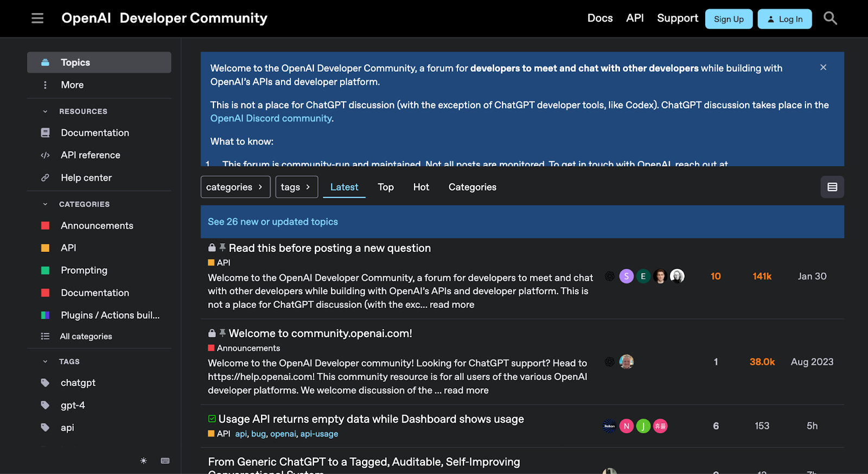
Task: Show the 26 new or updated topics
Action: (x=273, y=222)
